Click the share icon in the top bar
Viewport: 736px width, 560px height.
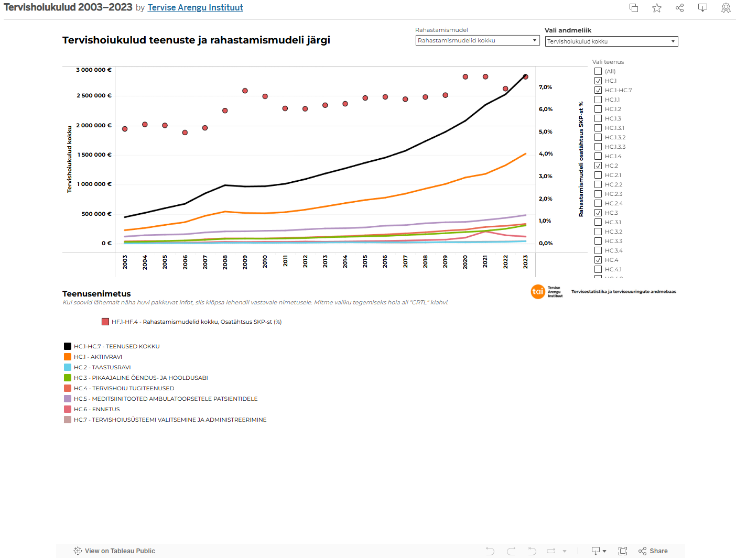(679, 8)
